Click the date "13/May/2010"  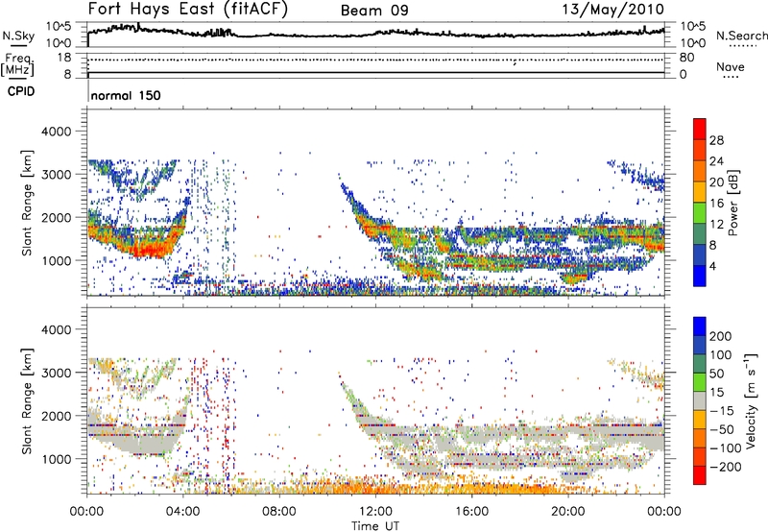[x=613, y=10]
